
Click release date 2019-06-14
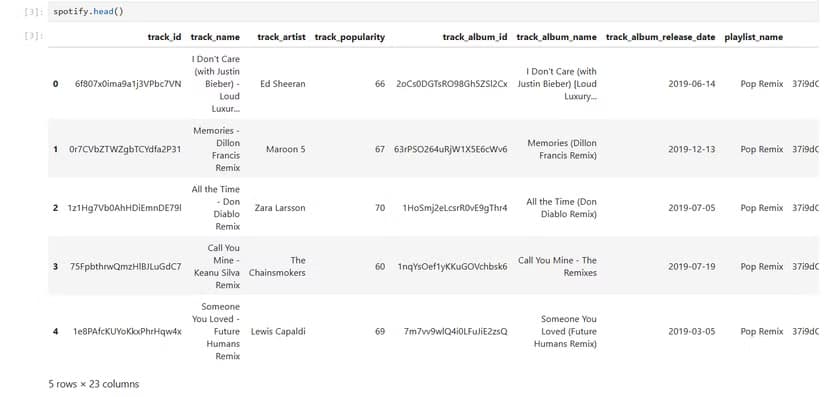point(692,84)
